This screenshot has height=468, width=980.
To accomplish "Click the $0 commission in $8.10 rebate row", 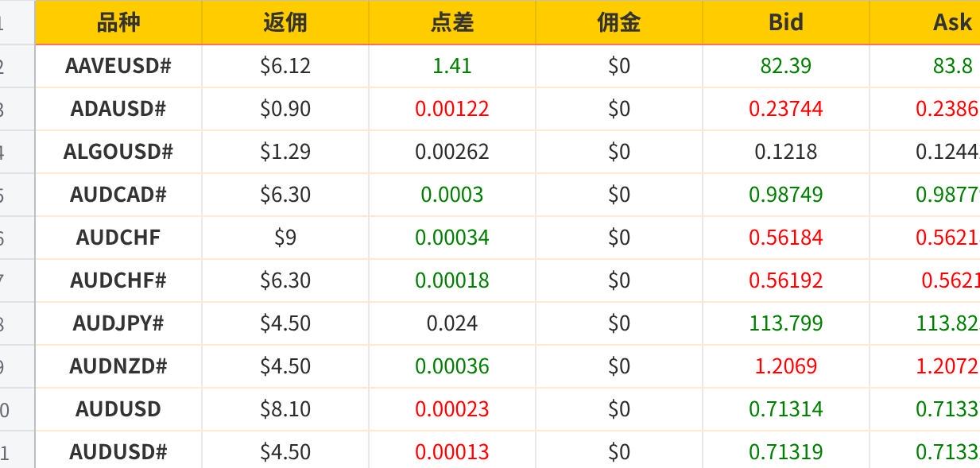I will tap(619, 409).
